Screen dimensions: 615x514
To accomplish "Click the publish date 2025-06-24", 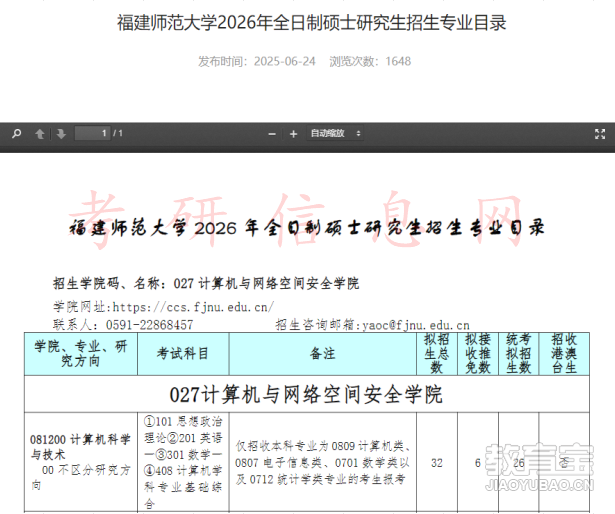I will (284, 61).
